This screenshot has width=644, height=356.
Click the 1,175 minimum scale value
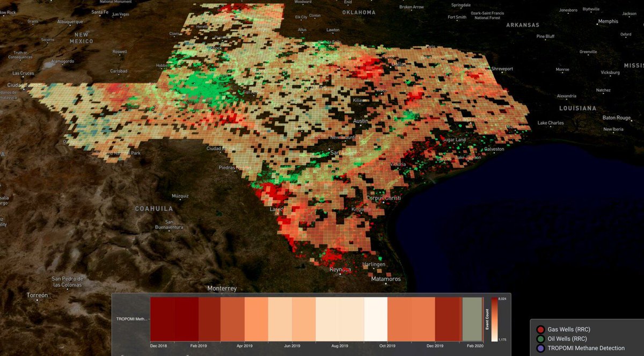[502, 340]
